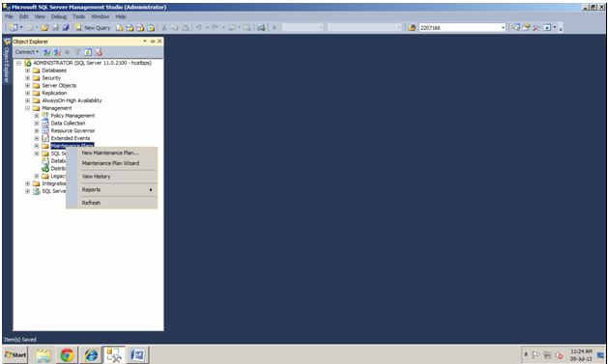Screen dimensions: 608x364
Task: Open the Connect dropdown in Object Explorer
Action: (27, 52)
